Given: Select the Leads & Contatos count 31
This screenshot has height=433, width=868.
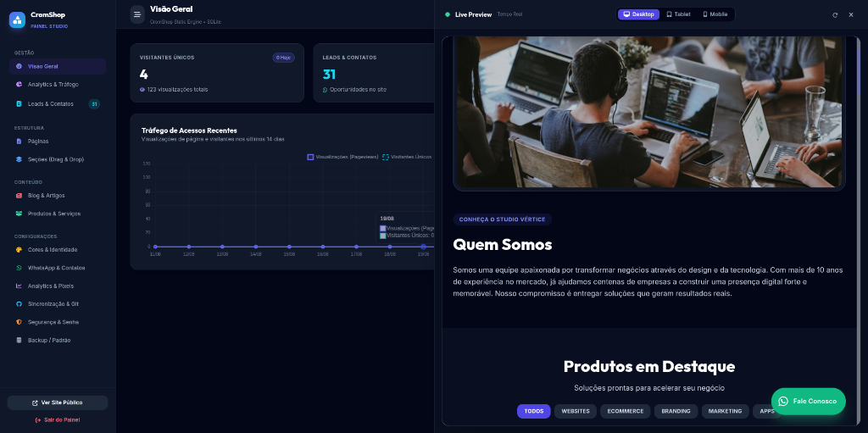Looking at the screenshot, I should pyautogui.click(x=330, y=75).
